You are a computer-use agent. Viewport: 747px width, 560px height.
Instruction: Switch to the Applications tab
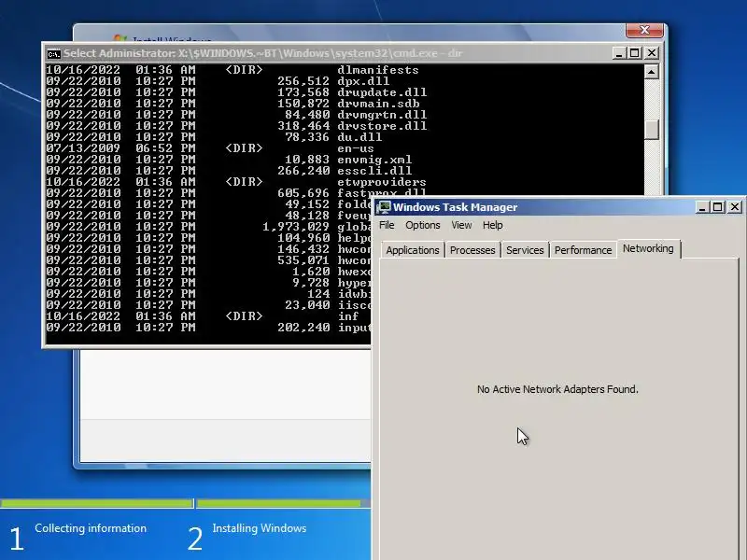pyautogui.click(x=413, y=250)
